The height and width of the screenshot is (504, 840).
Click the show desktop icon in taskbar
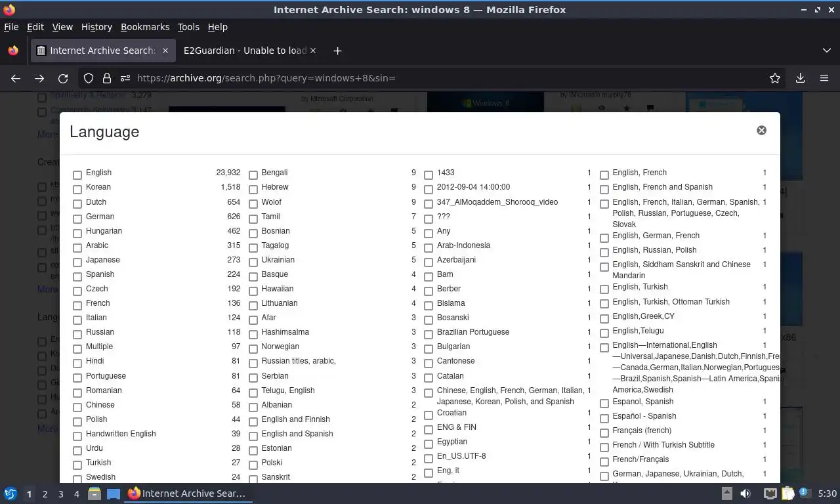(114, 493)
